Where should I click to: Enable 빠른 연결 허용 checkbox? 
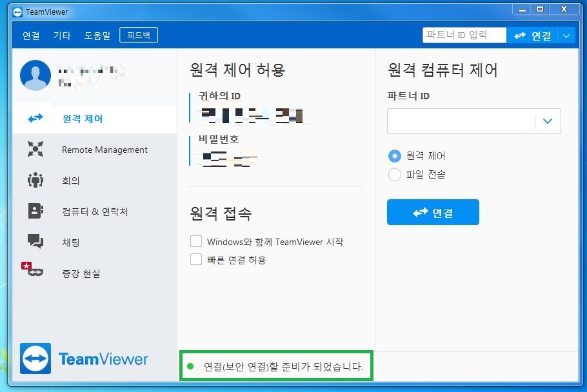[x=196, y=259]
